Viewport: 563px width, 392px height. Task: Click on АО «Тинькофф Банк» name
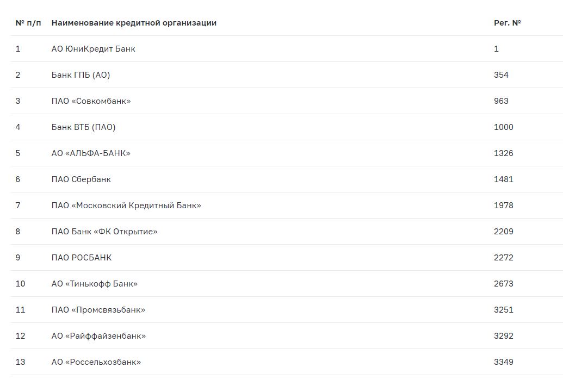95,284
